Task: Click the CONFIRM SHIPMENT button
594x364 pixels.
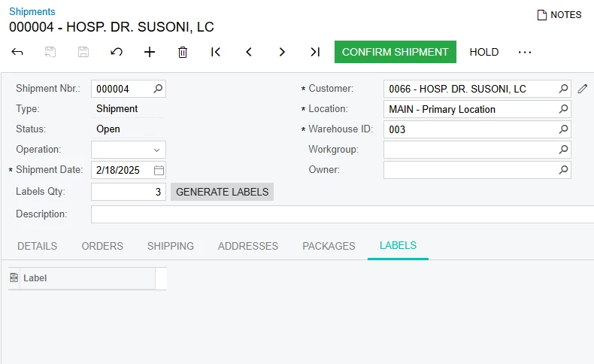Action: pyautogui.click(x=395, y=52)
